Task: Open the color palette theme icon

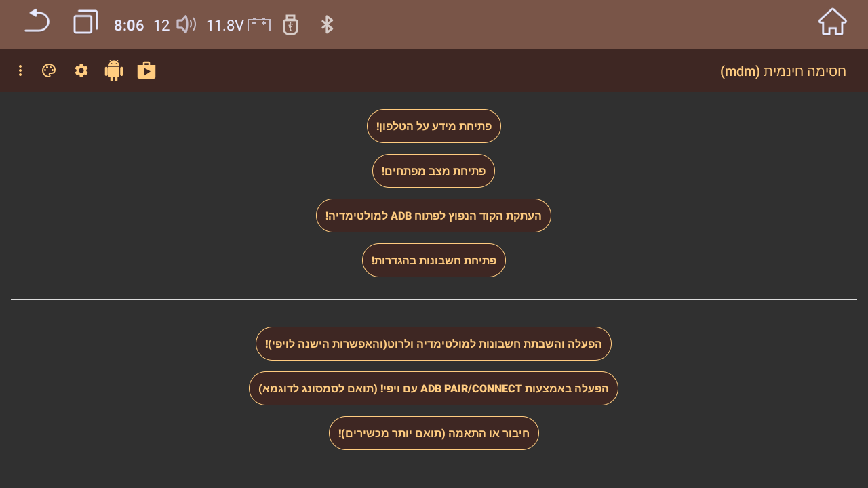Action: [49, 70]
